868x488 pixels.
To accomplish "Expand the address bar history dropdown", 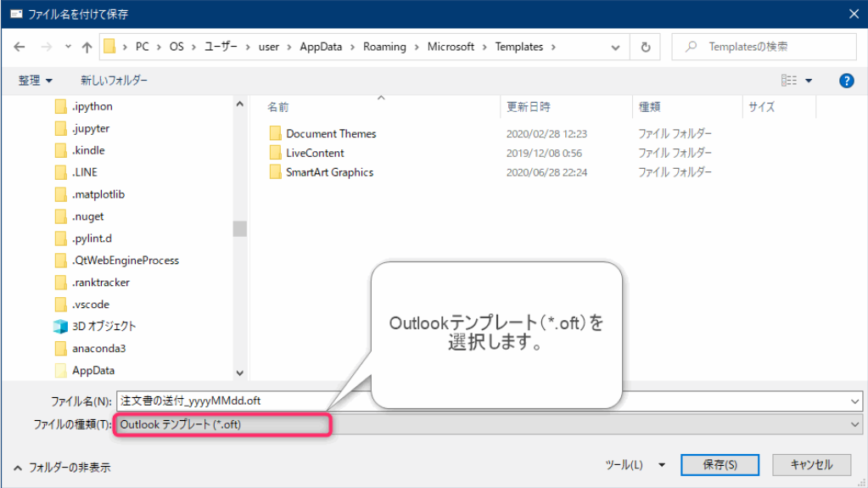I will 615,48.
